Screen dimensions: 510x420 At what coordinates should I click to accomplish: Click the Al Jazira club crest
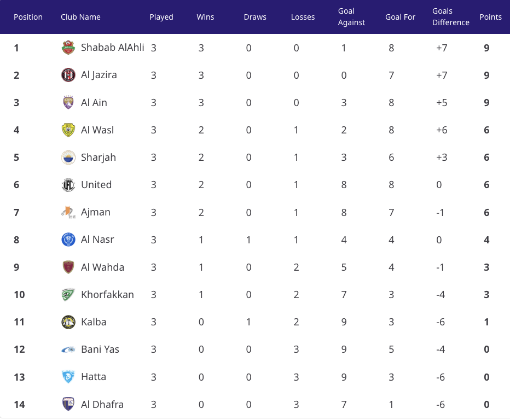click(68, 75)
